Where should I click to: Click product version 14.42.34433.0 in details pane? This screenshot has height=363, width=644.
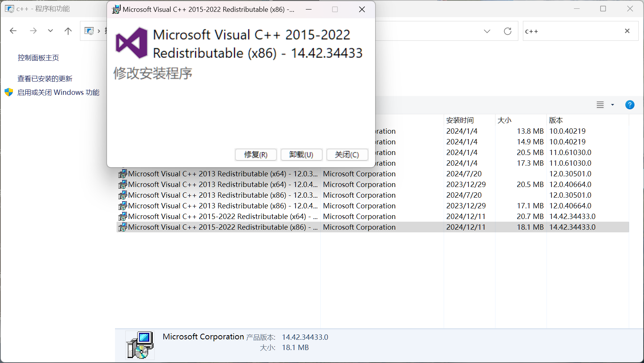(305, 337)
